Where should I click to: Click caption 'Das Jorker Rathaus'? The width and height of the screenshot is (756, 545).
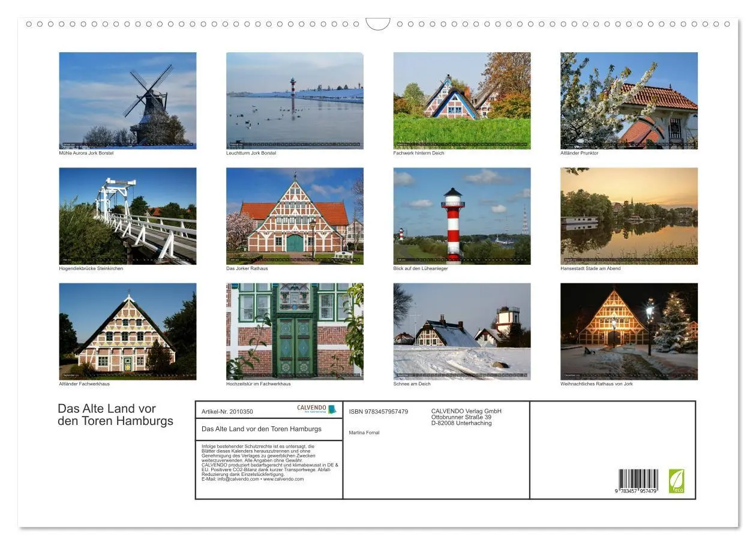pos(247,268)
